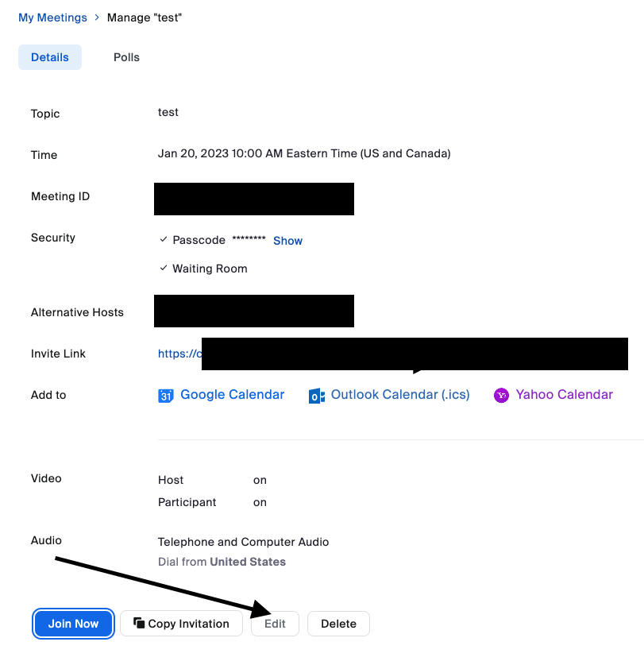
Task: Open the My Meetings breadcrumb link
Action: [x=52, y=17]
